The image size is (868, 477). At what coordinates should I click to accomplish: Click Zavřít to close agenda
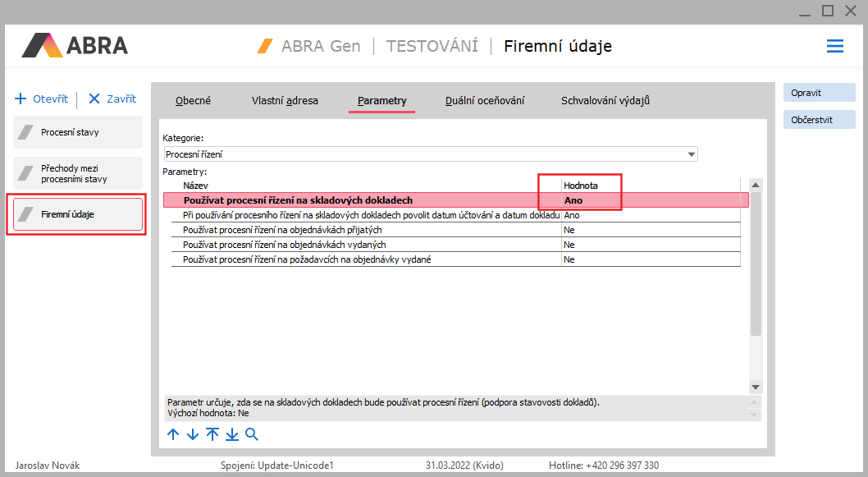[112, 99]
